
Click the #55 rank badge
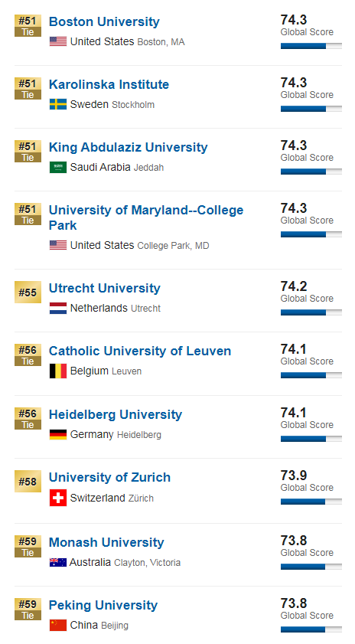tap(28, 292)
